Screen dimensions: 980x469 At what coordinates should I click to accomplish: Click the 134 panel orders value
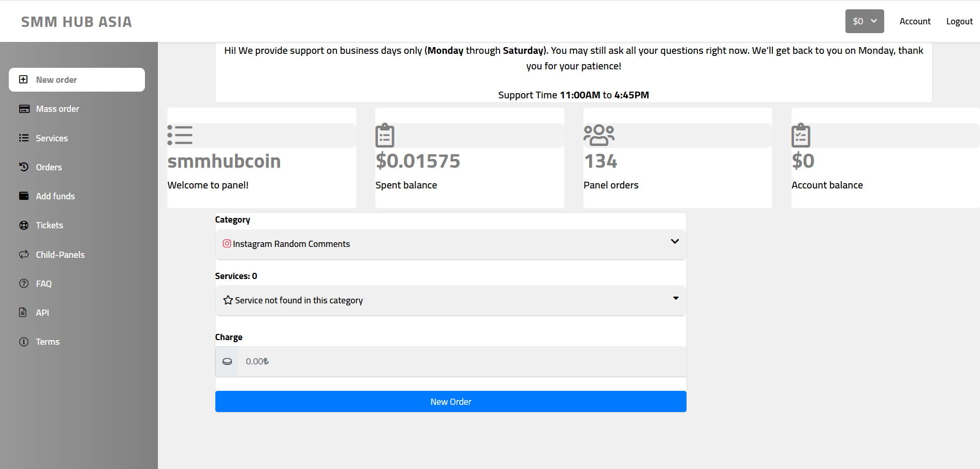[x=601, y=161]
